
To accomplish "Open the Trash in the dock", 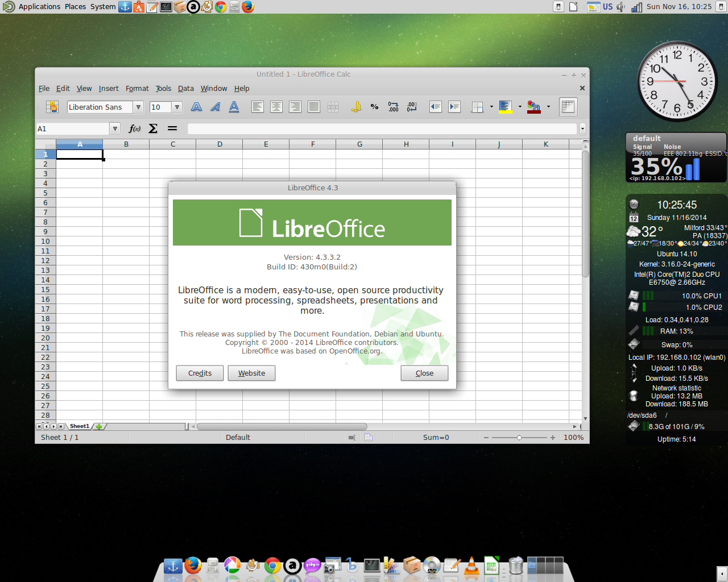I will (x=515, y=566).
